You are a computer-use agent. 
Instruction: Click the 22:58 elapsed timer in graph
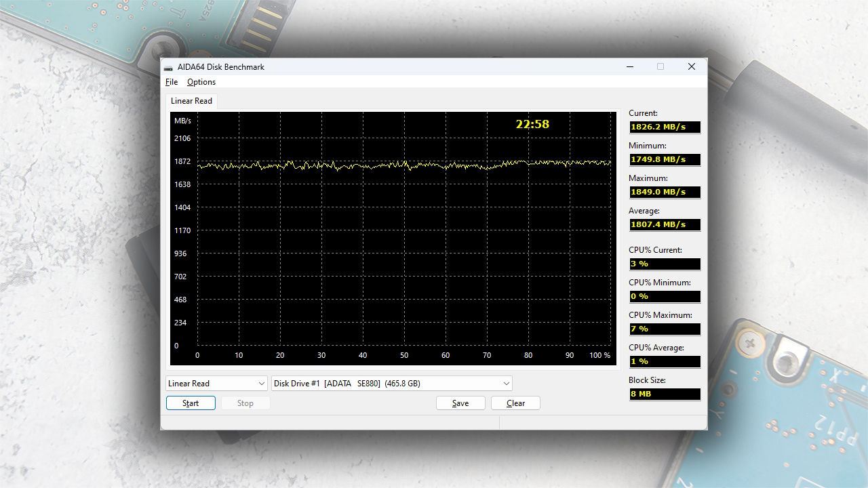point(532,124)
